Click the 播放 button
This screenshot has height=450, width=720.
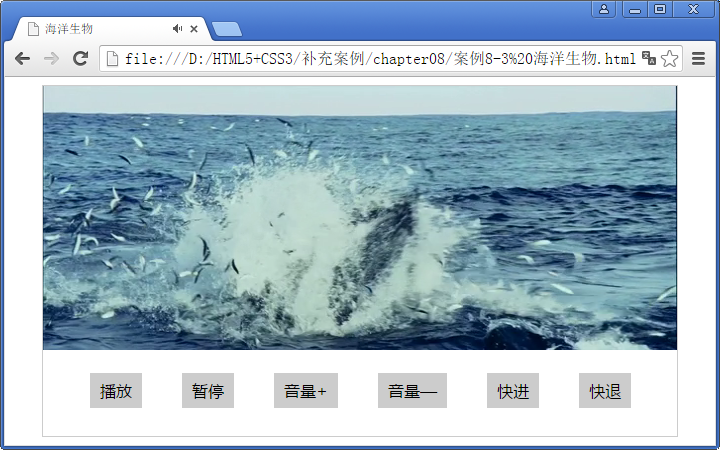(x=116, y=391)
